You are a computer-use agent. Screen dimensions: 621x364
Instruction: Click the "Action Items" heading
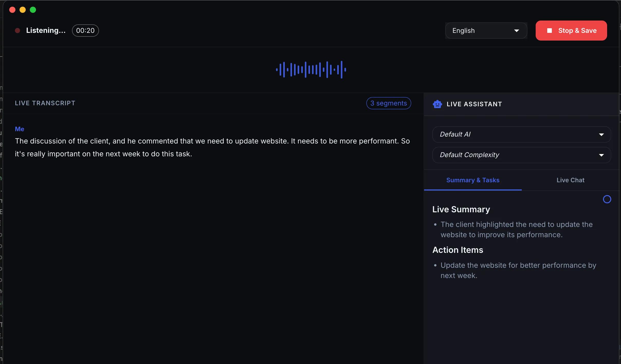point(458,250)
